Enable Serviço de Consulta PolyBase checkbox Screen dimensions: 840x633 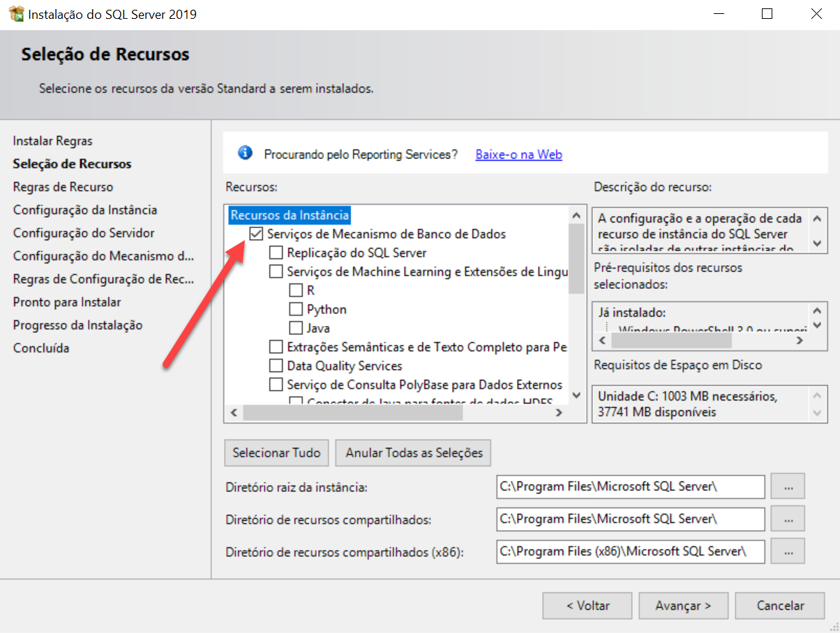point(276,385)
